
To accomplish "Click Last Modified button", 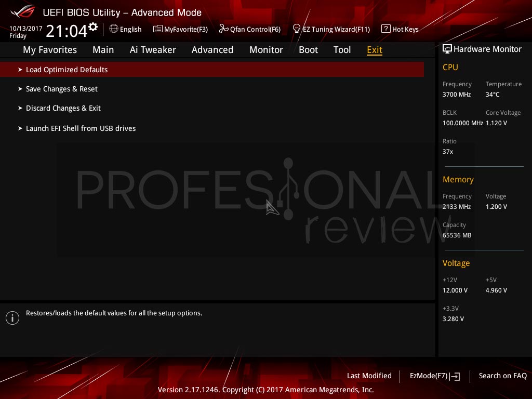I will point(369,376).
